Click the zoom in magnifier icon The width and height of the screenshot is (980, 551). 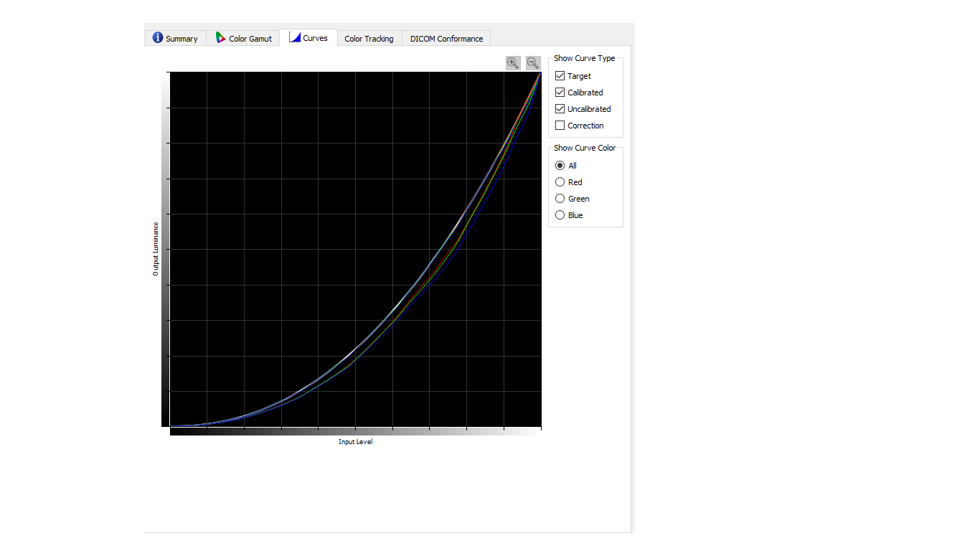coord(513,63)
